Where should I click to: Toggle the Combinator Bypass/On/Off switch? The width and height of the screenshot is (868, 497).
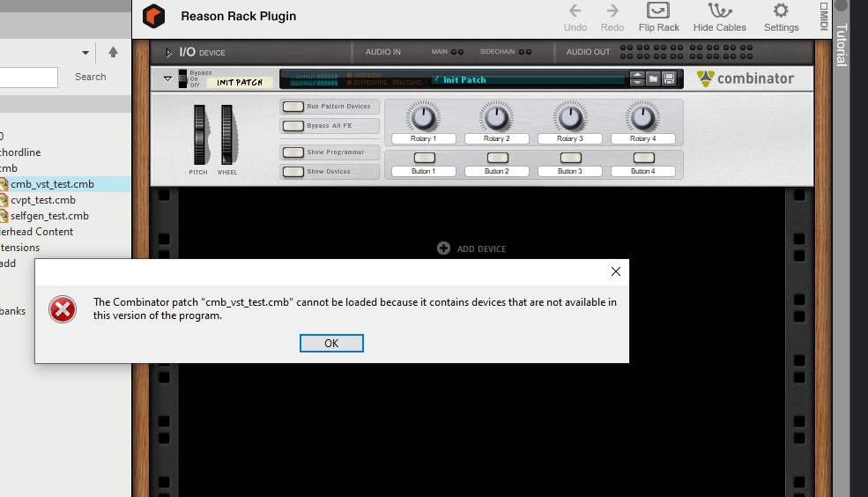pyautogui.click(x=182, y=78)
